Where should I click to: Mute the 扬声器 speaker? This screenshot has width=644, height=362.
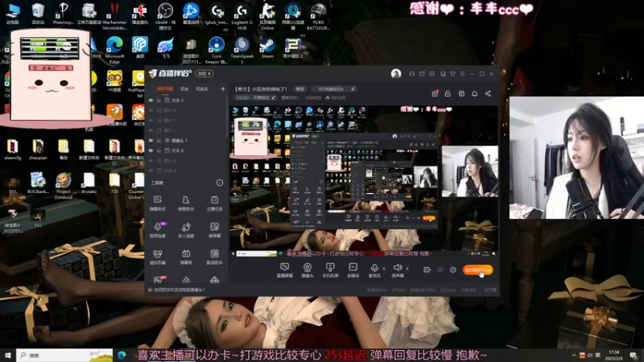(x=397, y=270)
